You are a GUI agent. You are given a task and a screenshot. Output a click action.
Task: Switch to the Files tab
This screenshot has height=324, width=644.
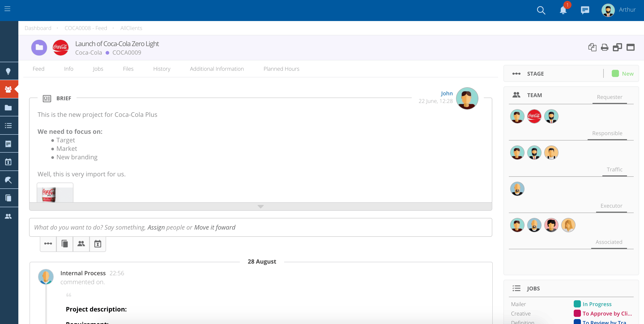tap(128, 69)
